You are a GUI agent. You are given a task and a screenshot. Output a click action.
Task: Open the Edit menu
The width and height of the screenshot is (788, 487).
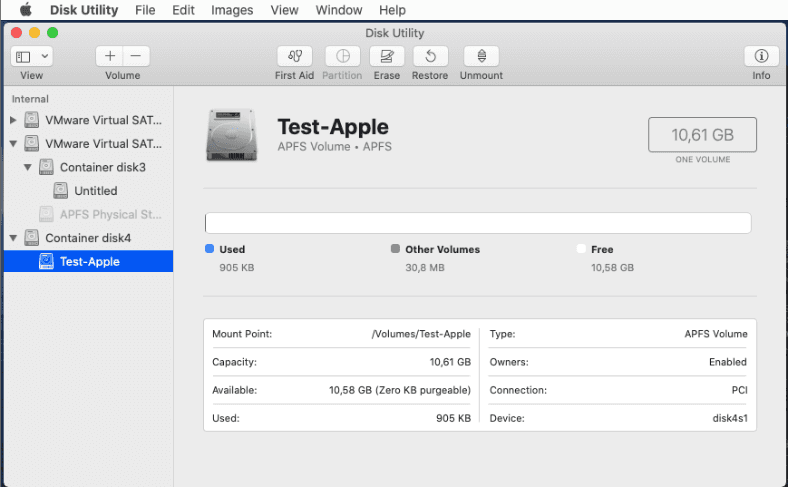coord(183,10)
